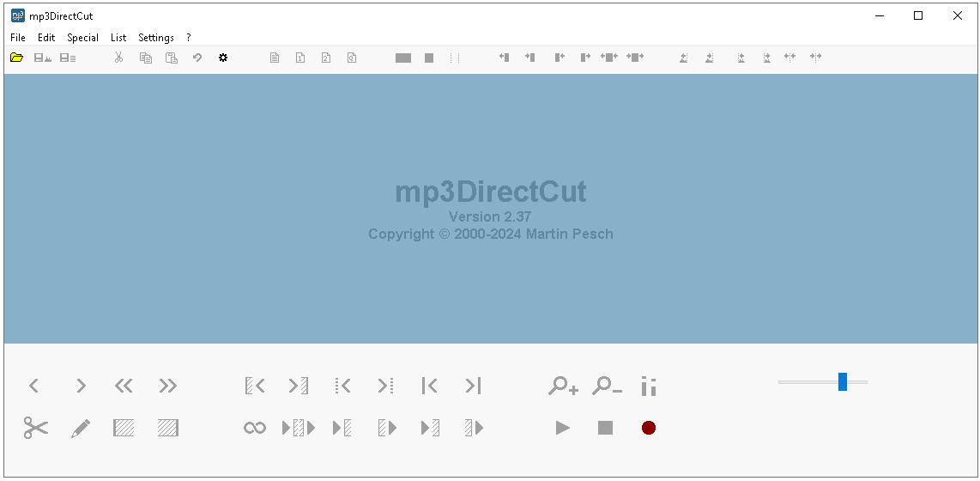Screen dimensions: 980x481
Task: Zoom in with the magnifier plus icon
Action: 563,386
